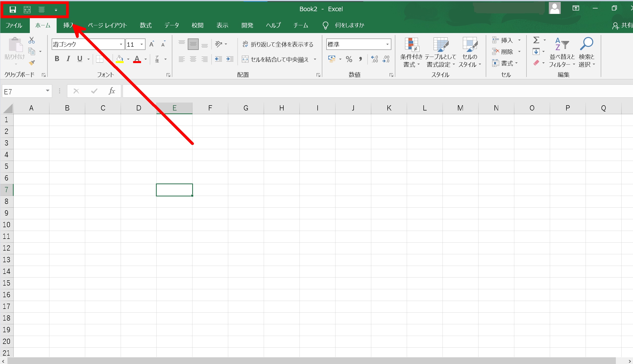Click AutoSum sigma icon

[x=536, y=40]
